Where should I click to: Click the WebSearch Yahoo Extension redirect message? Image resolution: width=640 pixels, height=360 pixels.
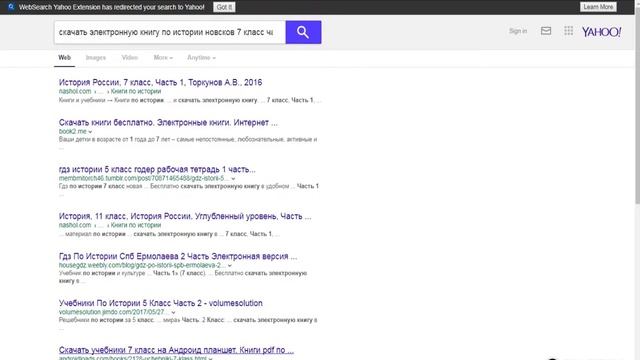coord(111,7)
